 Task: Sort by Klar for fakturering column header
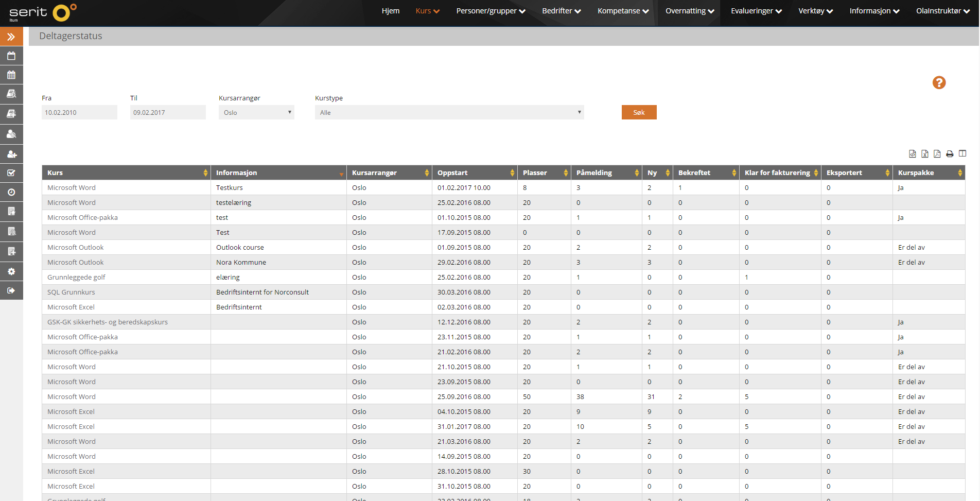[x=780, y=172]
